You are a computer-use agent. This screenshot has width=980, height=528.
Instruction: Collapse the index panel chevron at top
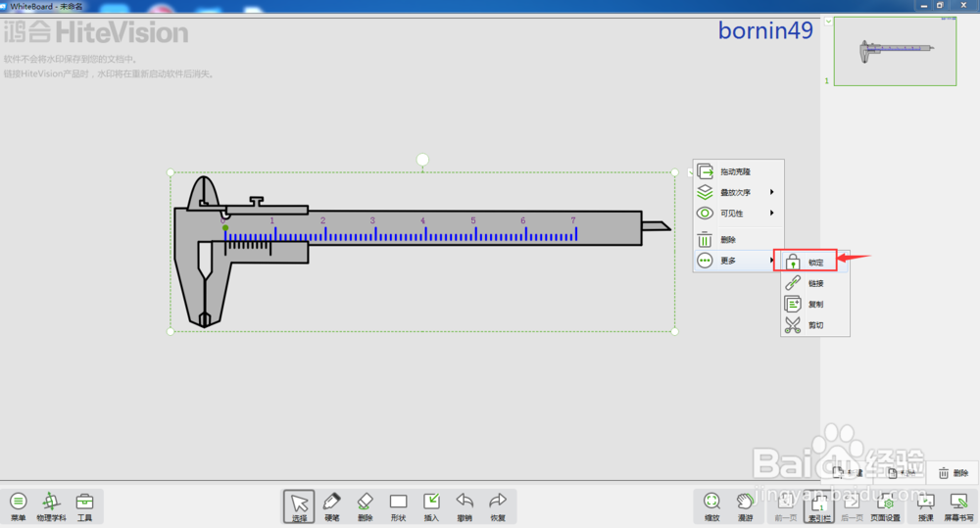click(x=828, y=22)
